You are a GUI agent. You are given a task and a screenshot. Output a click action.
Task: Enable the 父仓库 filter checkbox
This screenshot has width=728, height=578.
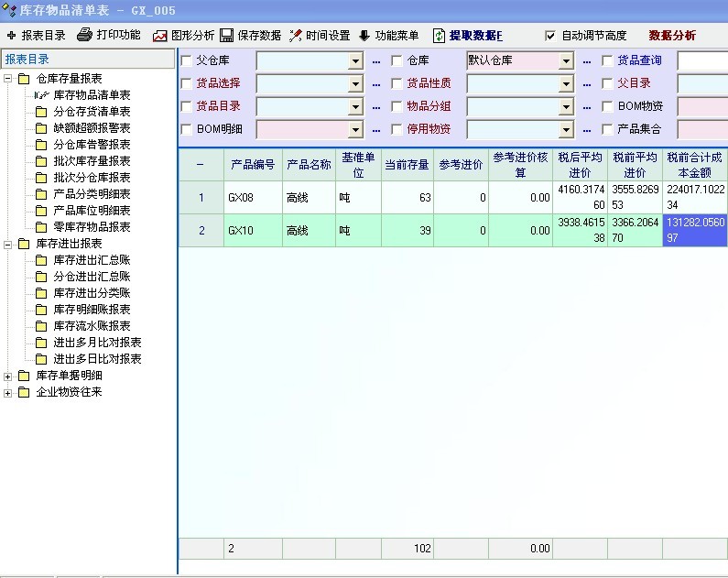[x=187, y=61]
